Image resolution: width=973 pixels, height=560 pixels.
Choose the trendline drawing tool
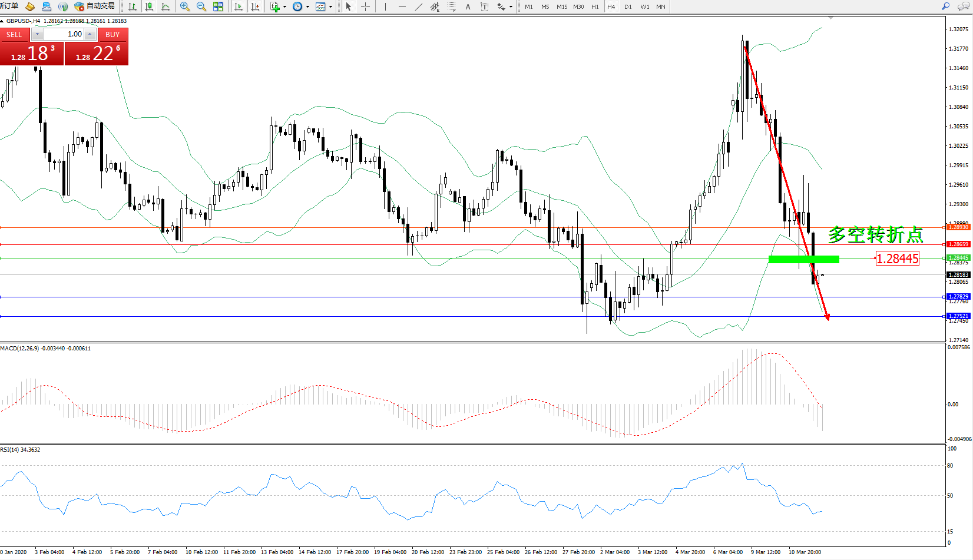click(x=418, y=6)
